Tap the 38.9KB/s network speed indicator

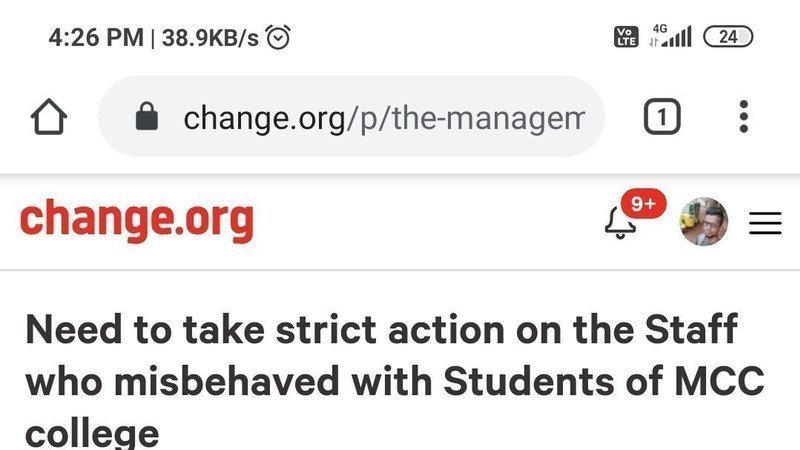click(x=209, y=38)
